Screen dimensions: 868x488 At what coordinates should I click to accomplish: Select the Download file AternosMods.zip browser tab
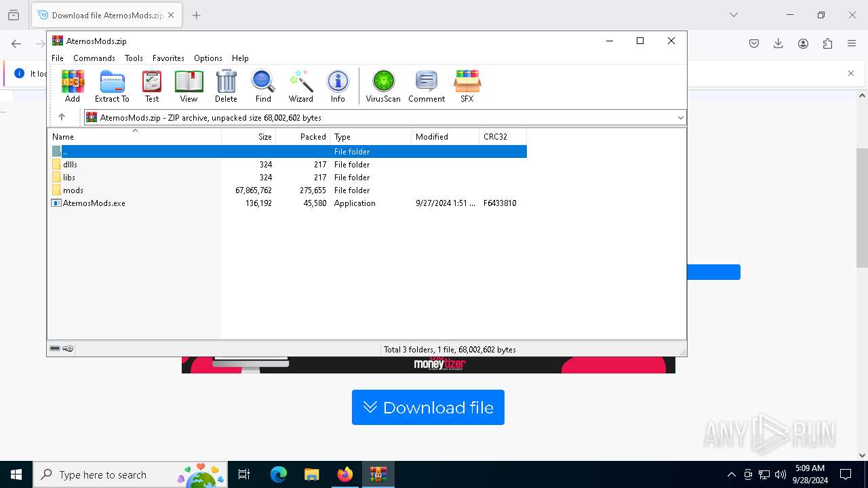(106, 15)
